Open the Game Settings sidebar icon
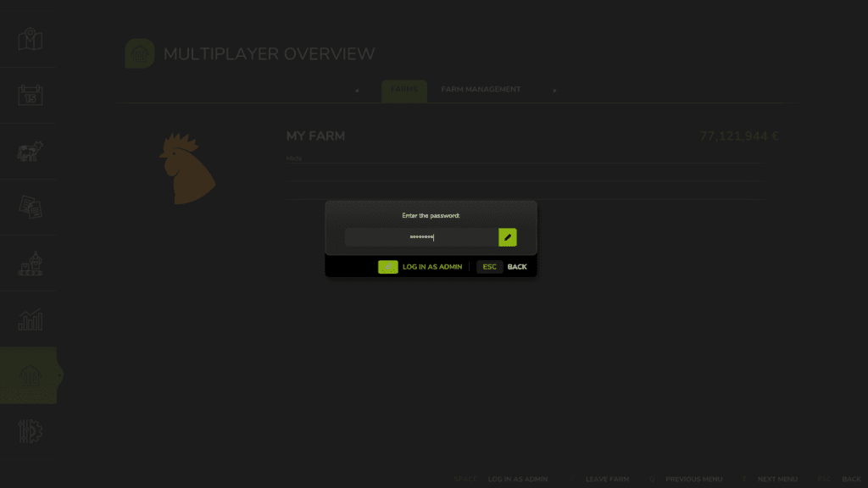Screen dimensions: 868x488 click(31, 431)
